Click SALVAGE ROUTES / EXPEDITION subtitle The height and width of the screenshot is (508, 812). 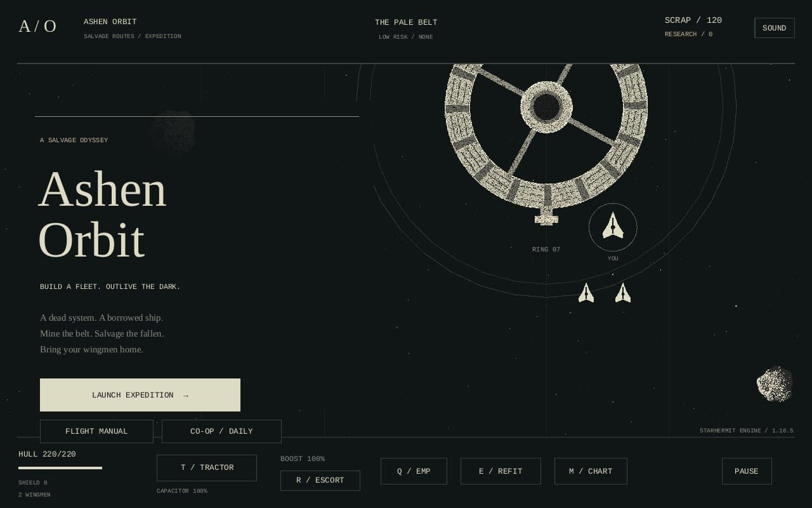coord(132,36)
